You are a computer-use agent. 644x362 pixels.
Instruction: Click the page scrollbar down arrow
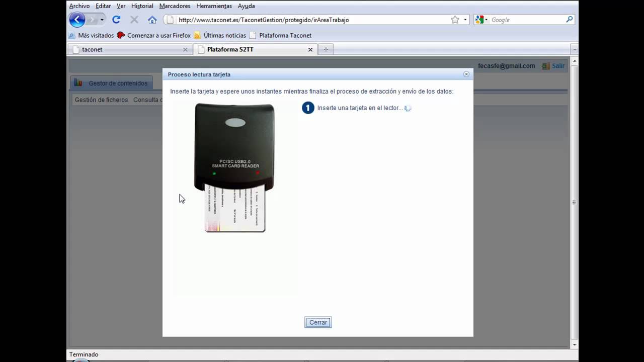[574, 345]
